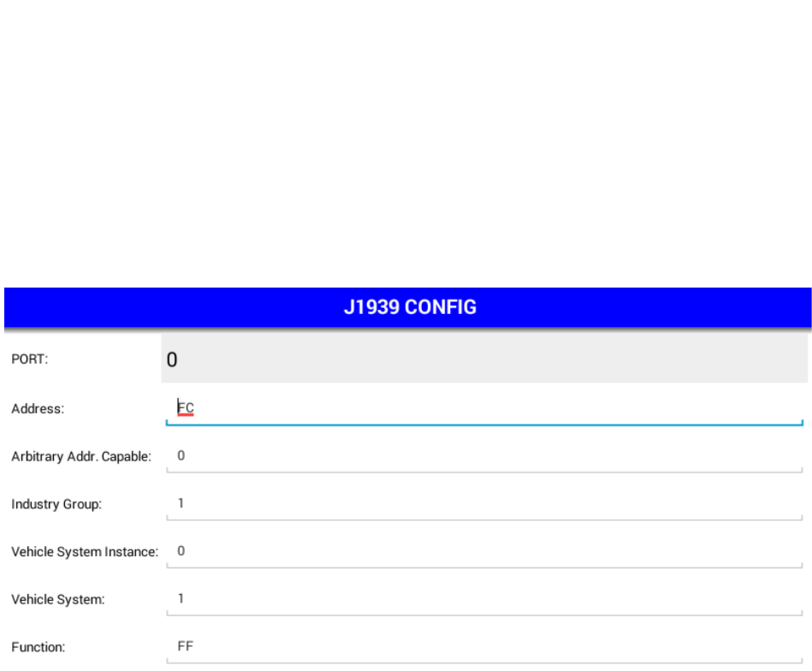Click the Function field containing FF

click(x=484, y=647)
